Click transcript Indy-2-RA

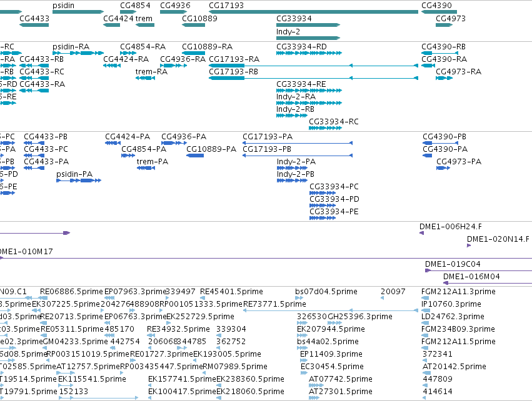309,103
